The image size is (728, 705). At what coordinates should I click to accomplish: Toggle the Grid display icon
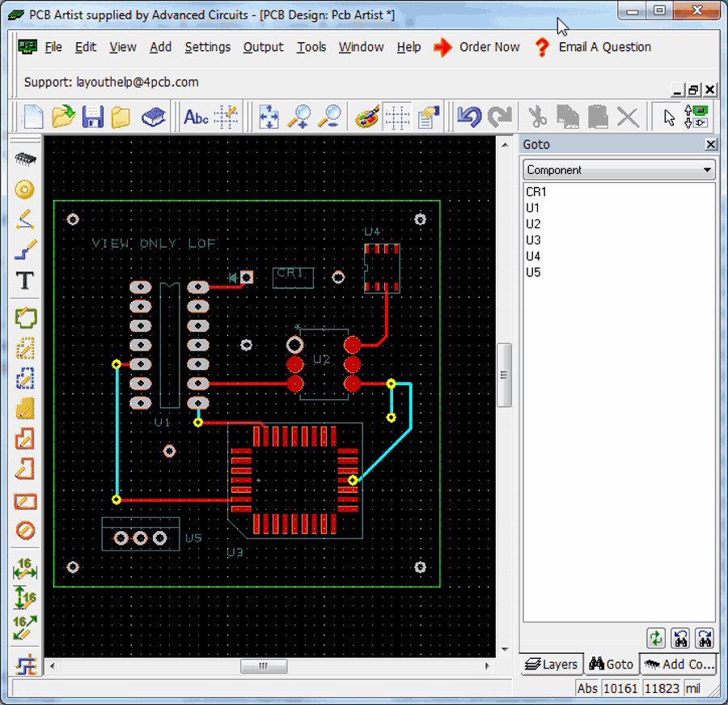coord(397,117)
